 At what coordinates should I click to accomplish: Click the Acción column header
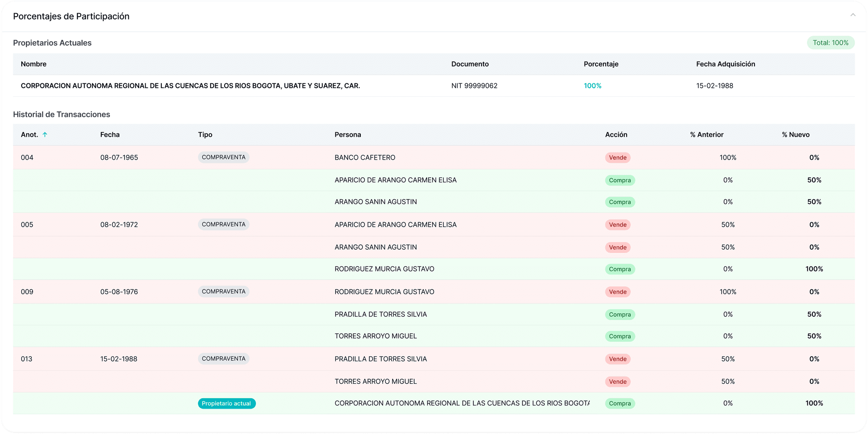[x=616, y=134]
